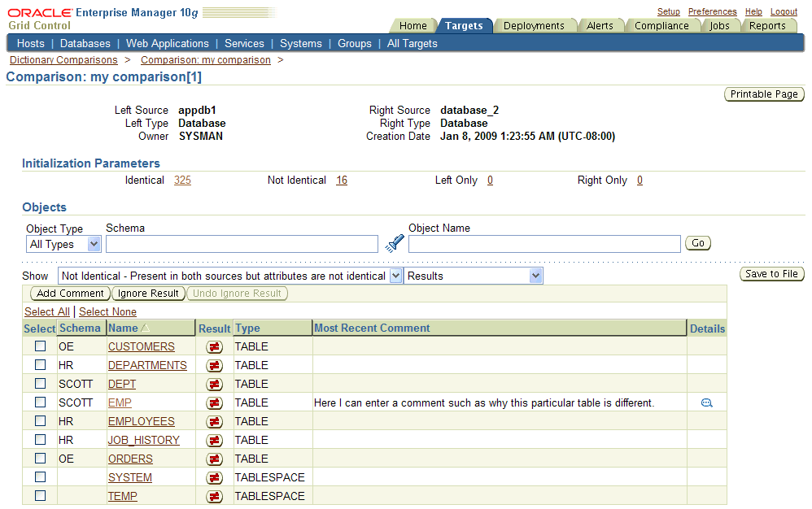Open the Groups subtab
812x509 pixels.
pos(355,43)
